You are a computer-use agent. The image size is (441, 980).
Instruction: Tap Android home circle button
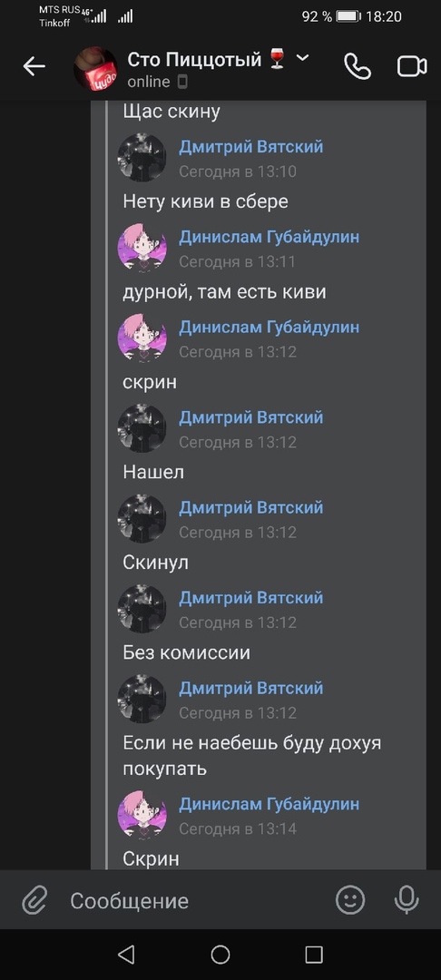click(220, 955)
